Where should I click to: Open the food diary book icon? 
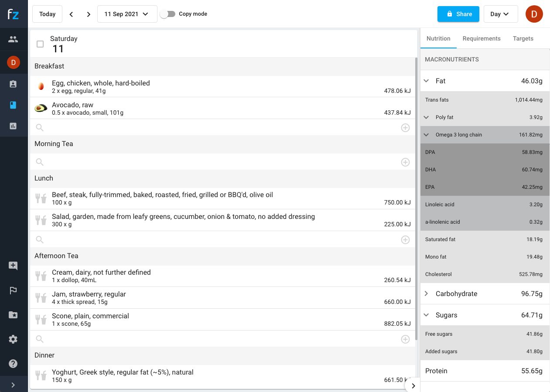(13, 105)
